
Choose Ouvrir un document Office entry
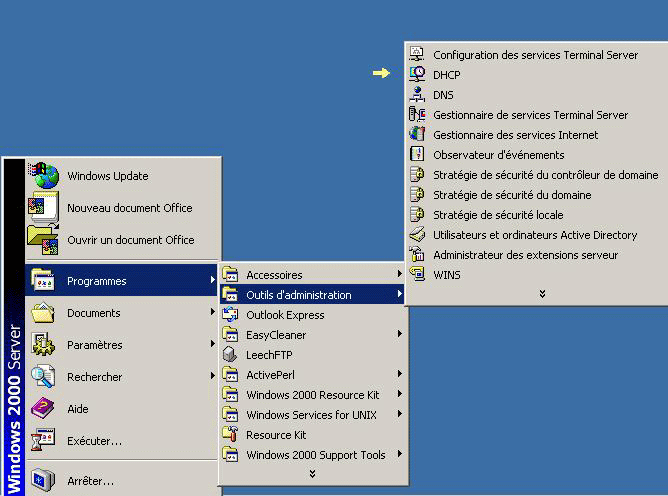coord(122,239)
